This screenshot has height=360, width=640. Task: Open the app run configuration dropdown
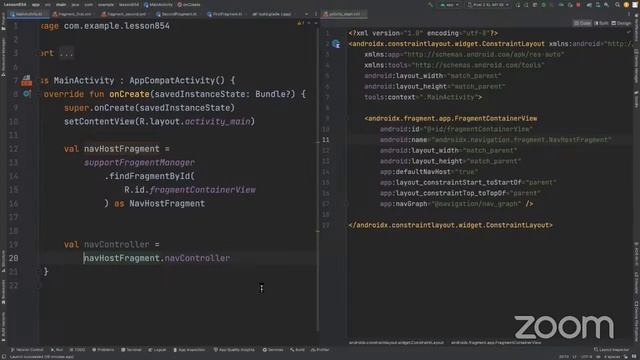(x=449, y=5)
